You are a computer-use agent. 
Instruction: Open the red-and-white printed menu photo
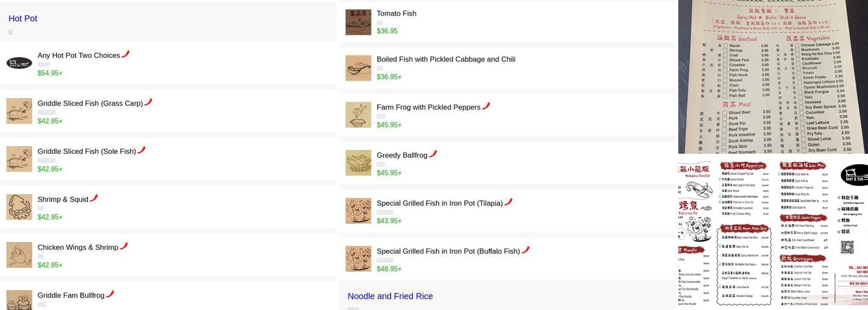point(773,232)
